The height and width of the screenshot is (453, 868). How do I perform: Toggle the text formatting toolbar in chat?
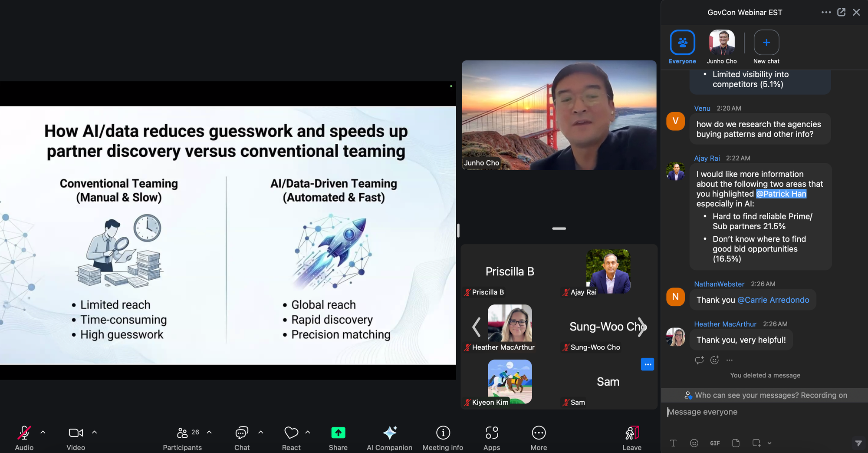click(674, 443)
